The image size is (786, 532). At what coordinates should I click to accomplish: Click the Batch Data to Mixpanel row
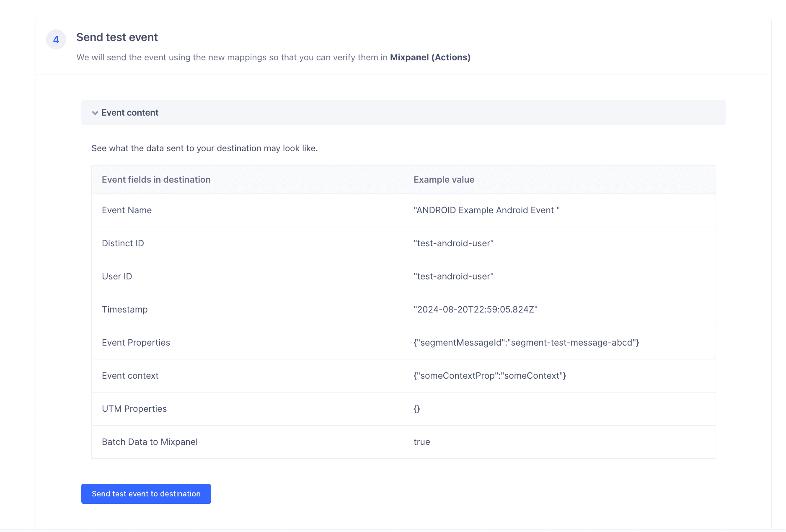click(x=150, y=442)
